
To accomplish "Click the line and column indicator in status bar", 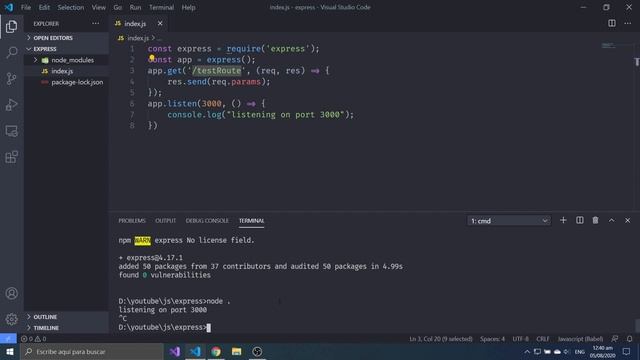I will pos(441,339).
